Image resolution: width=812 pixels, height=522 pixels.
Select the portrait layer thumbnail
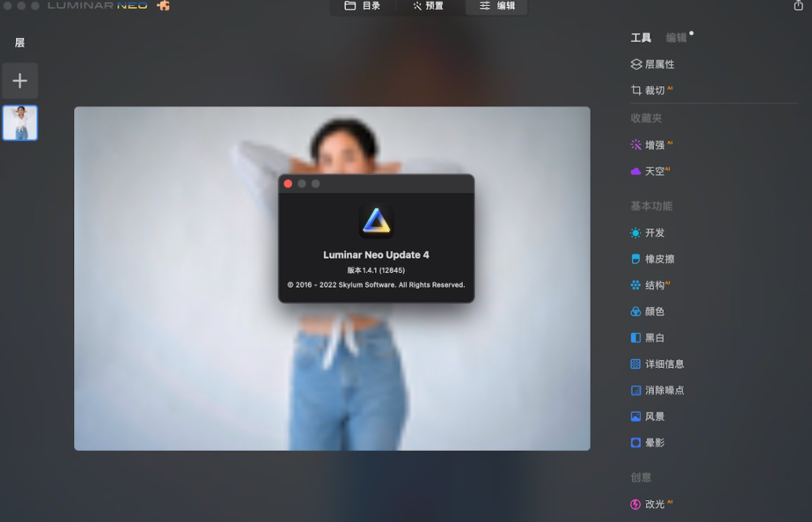point(20,123)
